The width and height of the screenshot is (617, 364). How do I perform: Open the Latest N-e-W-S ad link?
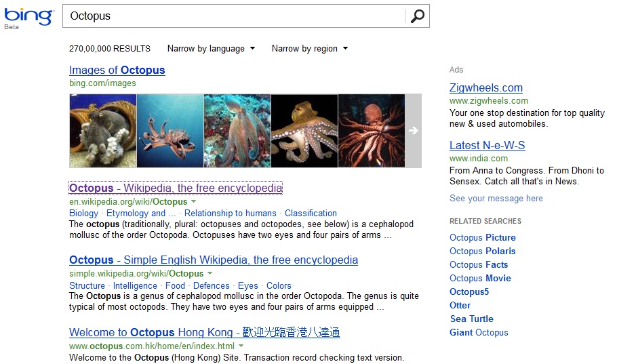click(487, 145)
